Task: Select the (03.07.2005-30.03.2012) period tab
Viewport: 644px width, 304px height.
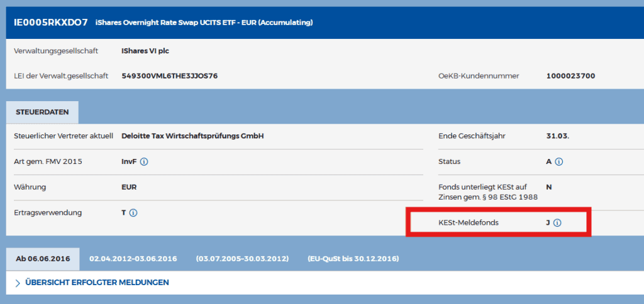Action: (x=242, y=259)
